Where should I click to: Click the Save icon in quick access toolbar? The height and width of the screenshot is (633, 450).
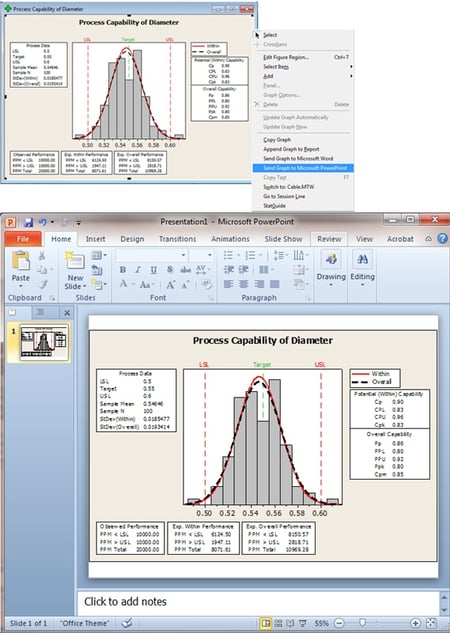[x=28, y=222]
